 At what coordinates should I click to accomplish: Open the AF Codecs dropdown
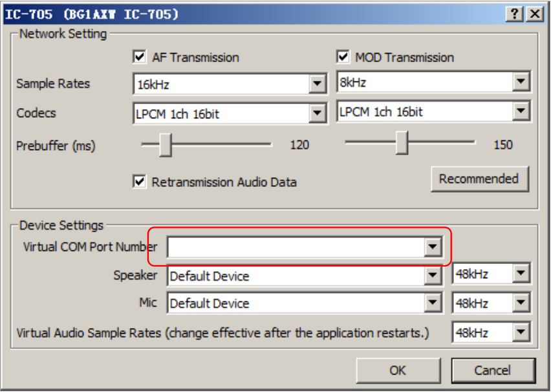click(x=230, y=113)
